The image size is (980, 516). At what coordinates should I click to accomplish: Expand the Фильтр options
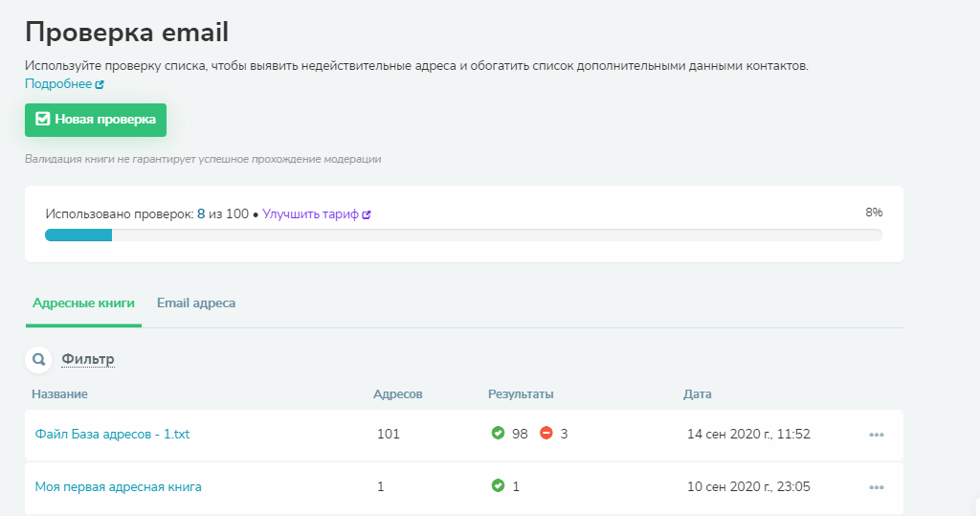tap(88, 360)
